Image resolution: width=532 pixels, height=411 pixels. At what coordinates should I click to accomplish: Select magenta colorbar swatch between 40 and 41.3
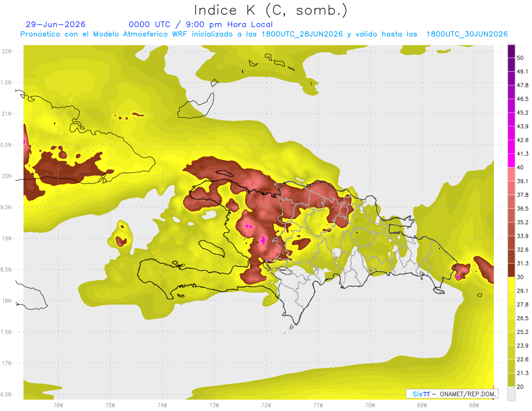pyautogui.click(x=511, y=160)
